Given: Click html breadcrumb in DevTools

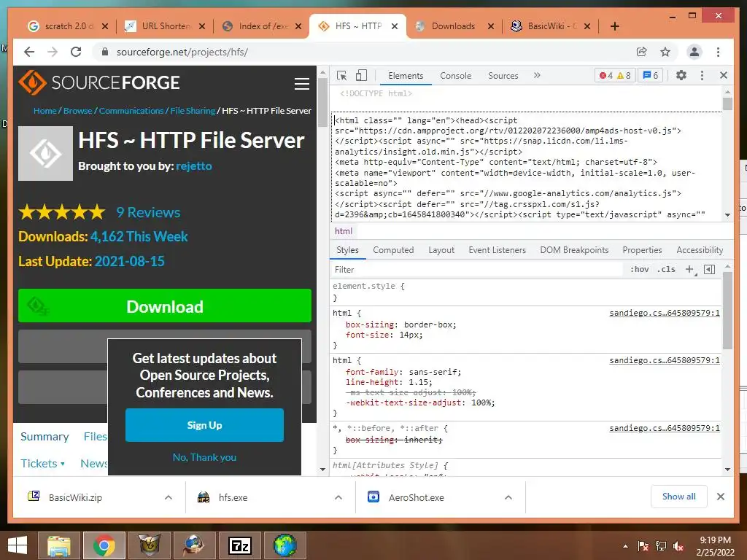Looking at the screenshot, I should pos(343,231).
